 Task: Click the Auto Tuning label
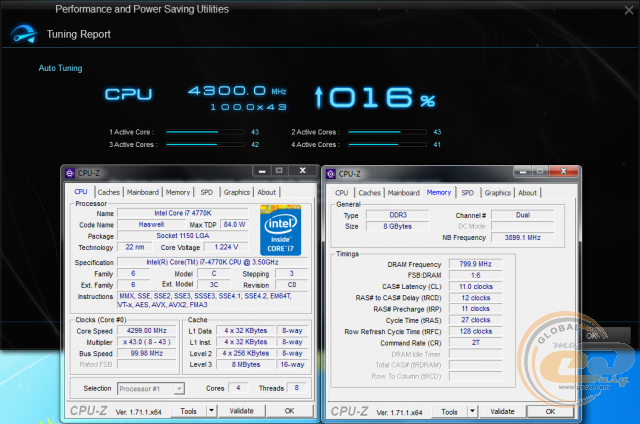pos(60,68)
